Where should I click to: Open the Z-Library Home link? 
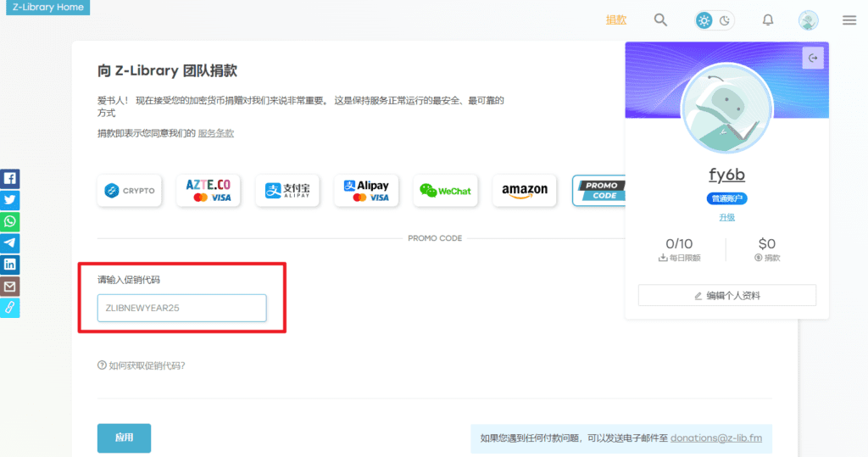click(48, 7)
